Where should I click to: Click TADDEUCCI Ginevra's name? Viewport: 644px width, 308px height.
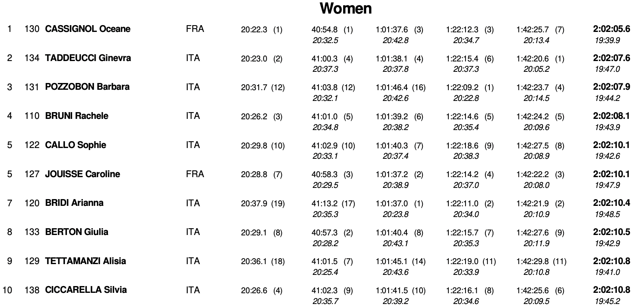(88, 58)
